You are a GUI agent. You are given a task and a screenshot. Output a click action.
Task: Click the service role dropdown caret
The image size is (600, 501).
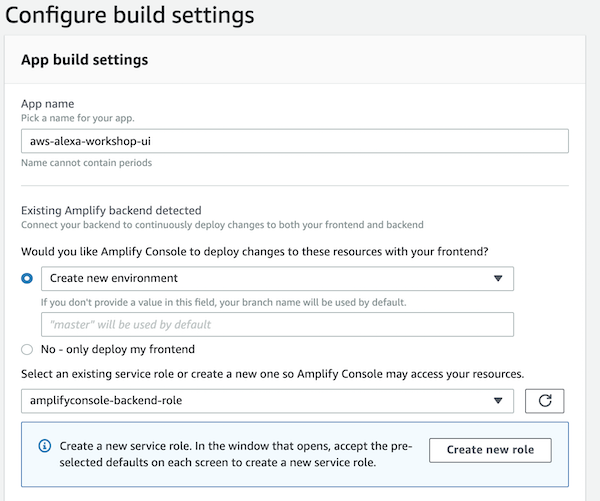pos(497,401)
